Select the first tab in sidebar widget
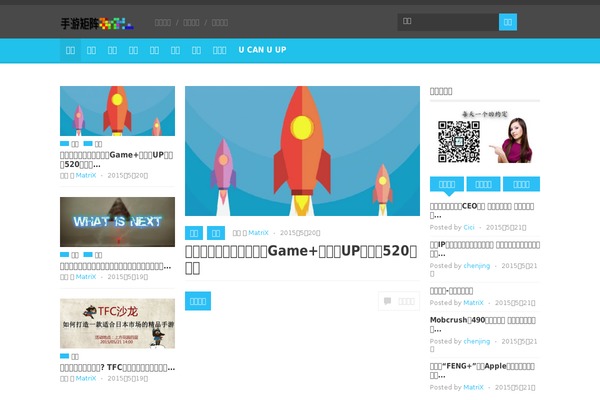Image resolution: width=600 pixels, height=400 pixels. point(448,184)
